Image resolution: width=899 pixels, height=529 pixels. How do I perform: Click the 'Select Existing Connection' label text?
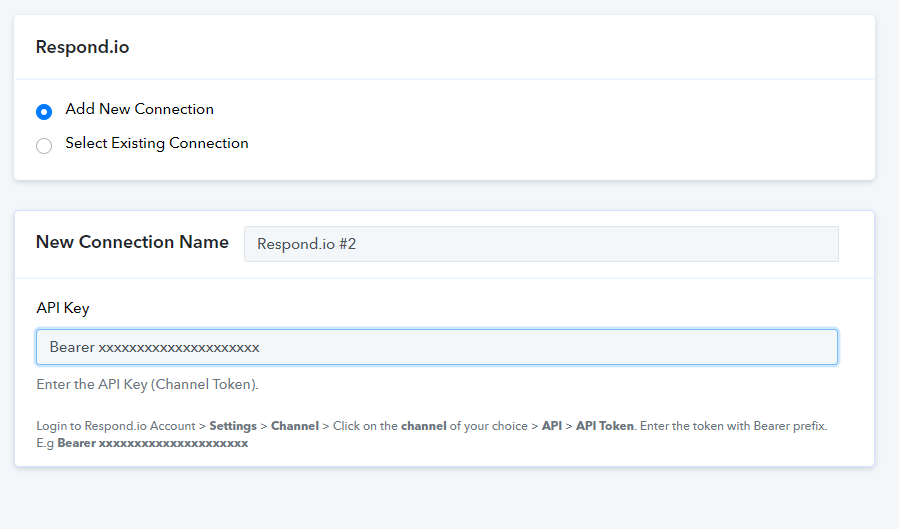pyautogui.click(x=157, y=143)
